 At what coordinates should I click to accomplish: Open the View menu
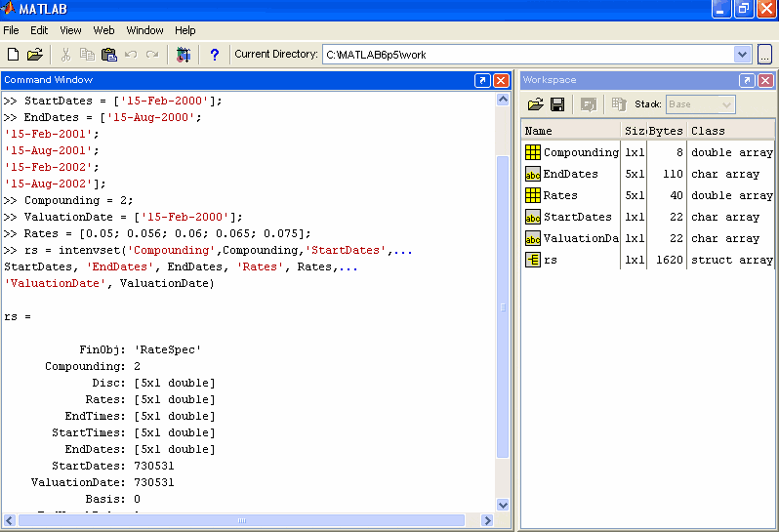pyautogui.click(x=70, y=30)
